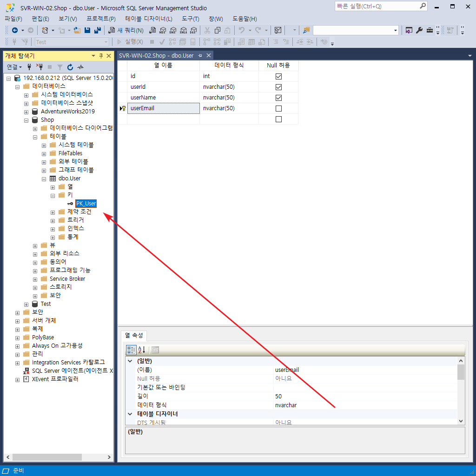
Task: Click the copy icon in the toolbar
Action: pos(218,30)
